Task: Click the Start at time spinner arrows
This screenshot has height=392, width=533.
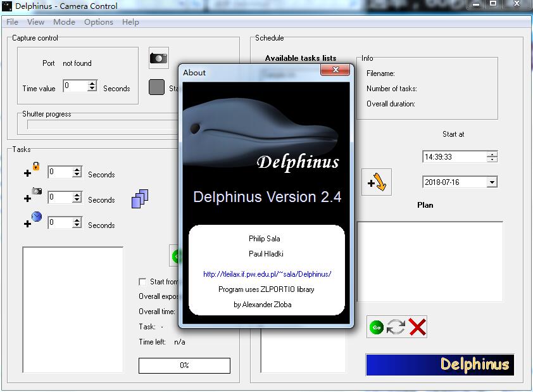Action: coord(492,156)
